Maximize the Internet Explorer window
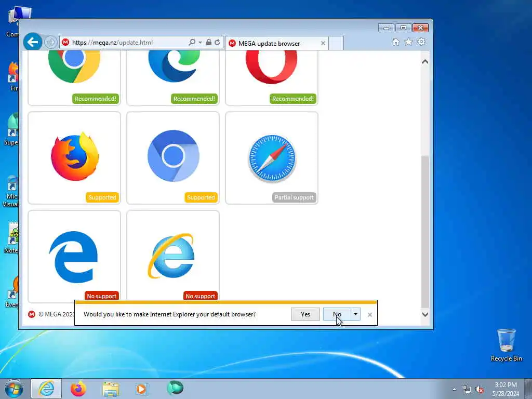The image size is (532, 399). tap(403, 28)
